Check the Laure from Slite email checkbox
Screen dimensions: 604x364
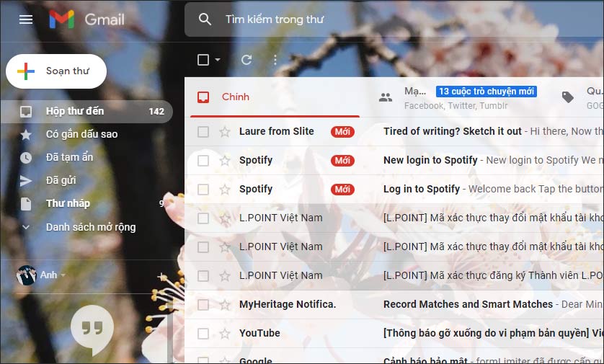click(x=203, y=132)
